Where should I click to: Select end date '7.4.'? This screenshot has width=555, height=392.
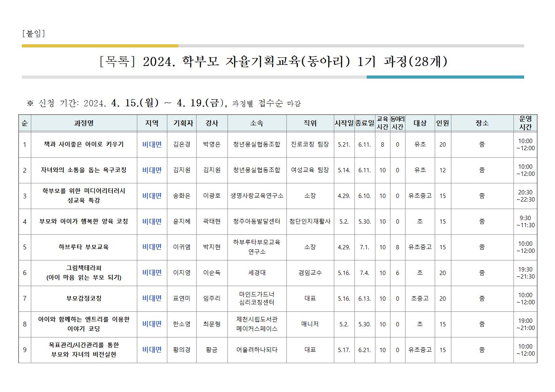click(x=365, y=273)
